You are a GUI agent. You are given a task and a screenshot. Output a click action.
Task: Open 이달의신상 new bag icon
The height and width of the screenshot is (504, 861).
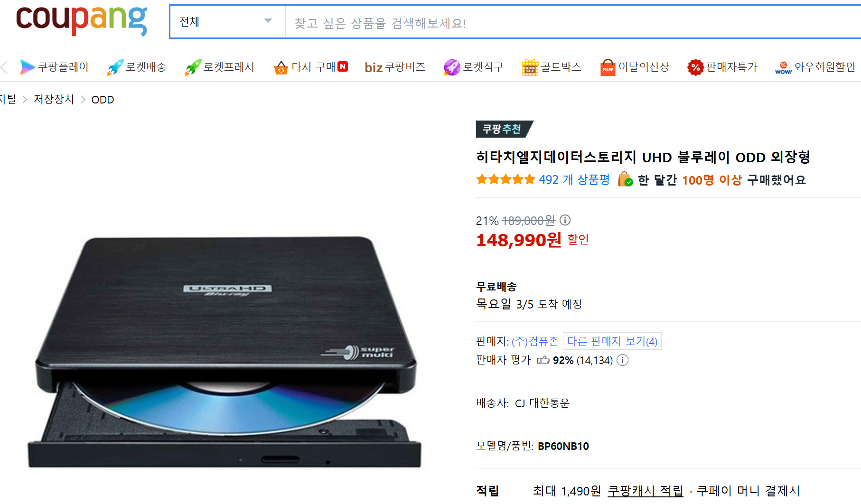click(608, 67)
